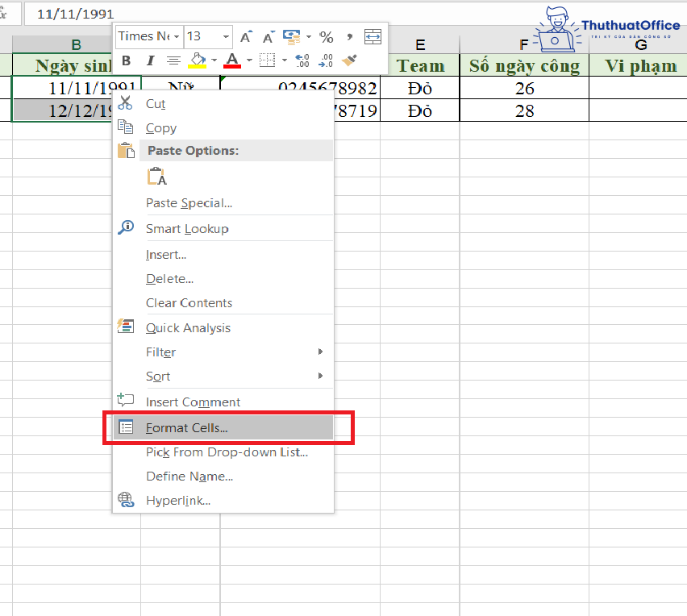Increase the font size
Screen dimensions: 687x616
(245, 37)
